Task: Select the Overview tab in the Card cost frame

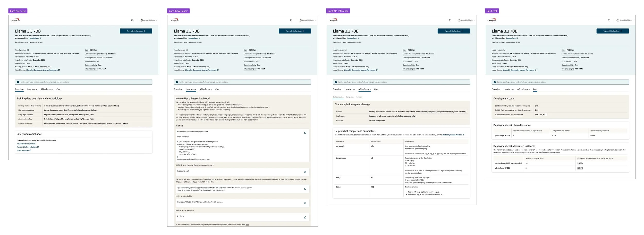Action: tap(496, 89)
